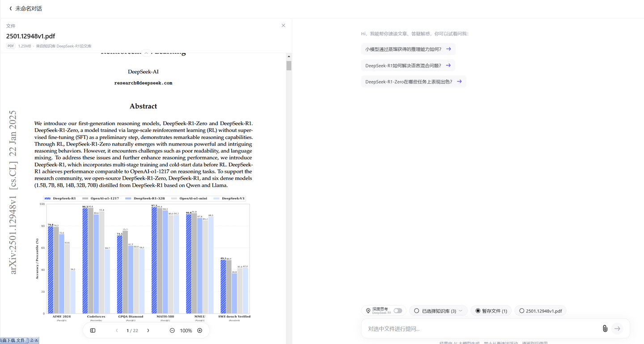The image size is (644, 344).
Task: Click the Abstract heading in the PDF
Action: 143,106
